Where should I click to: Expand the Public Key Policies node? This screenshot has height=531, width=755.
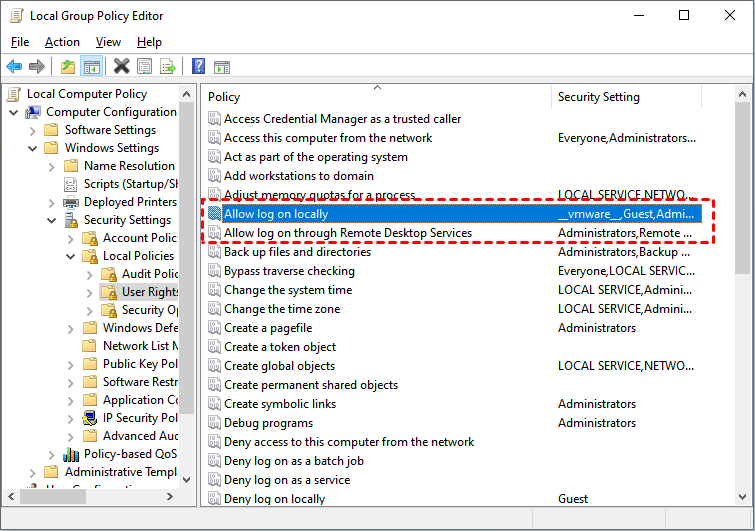(x=71, y=365)
